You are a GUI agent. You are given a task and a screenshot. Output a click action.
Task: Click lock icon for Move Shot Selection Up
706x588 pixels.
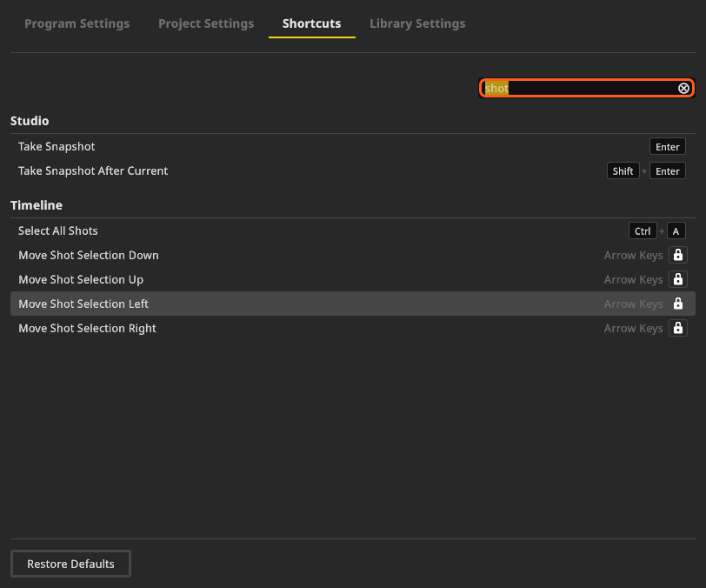click(x=677, y=279)
